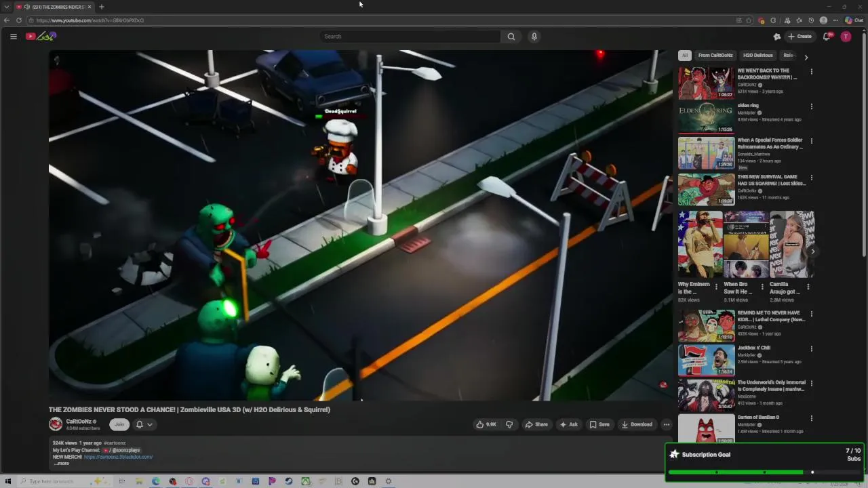Open the account avatar menu
This screenshot has width=868, height=488.
point(846,37)
